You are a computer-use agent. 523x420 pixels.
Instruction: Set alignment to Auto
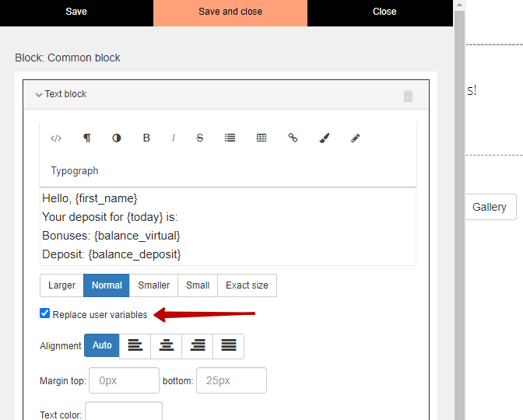point(102,345)
